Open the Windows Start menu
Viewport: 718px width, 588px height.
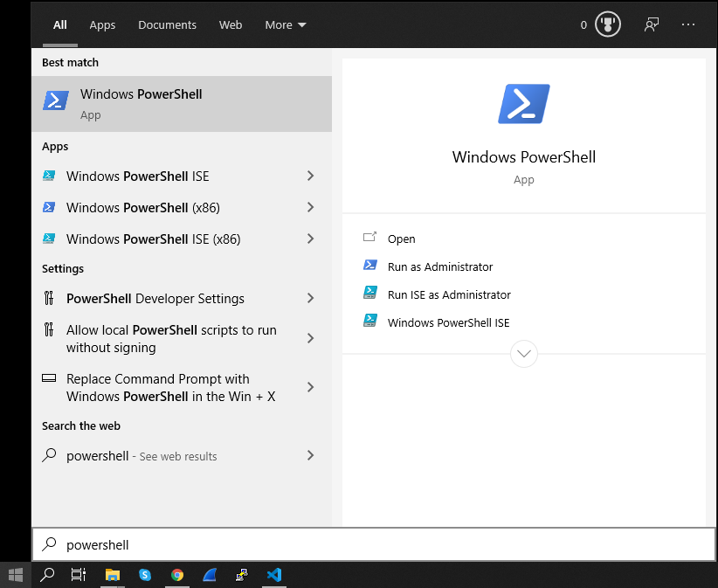(16, 575)
